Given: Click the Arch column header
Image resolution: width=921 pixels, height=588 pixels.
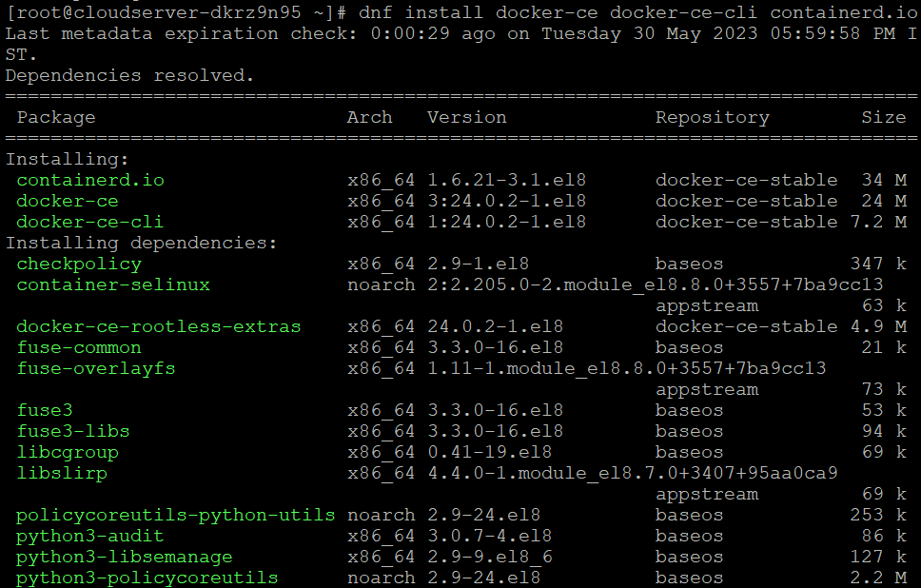Looking at the screenshot, I should point(369,117).
